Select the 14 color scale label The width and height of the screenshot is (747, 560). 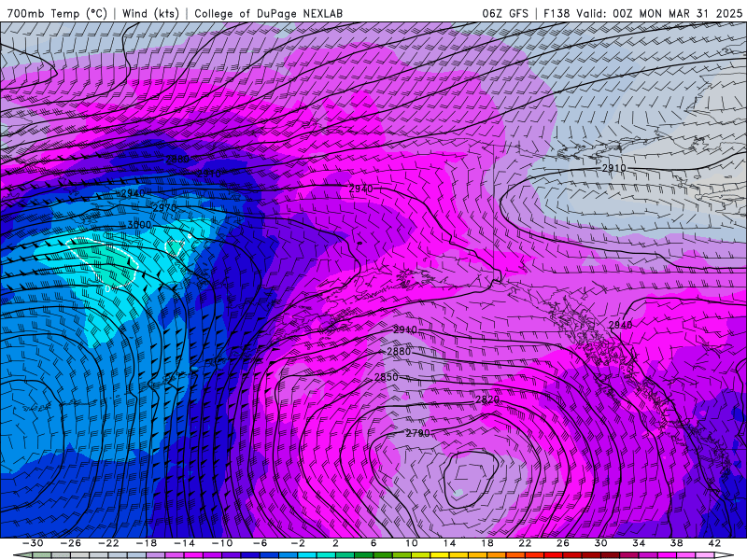click(x=449, y=543)
